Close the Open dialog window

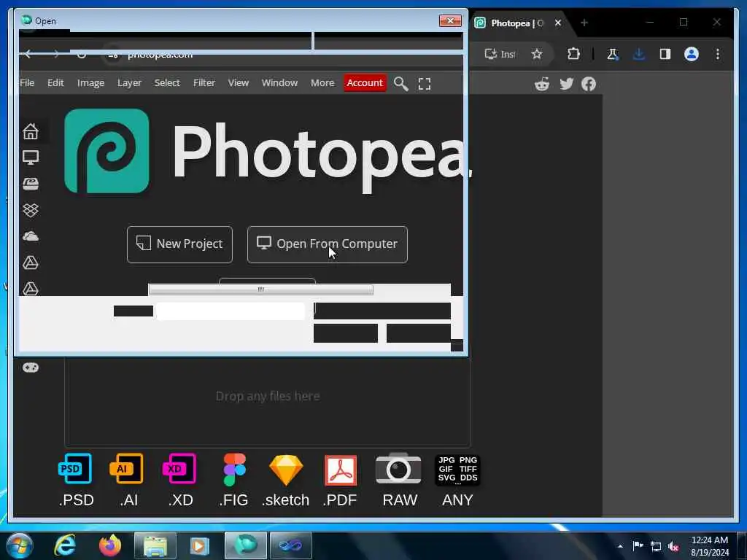[x=450, y=20]
